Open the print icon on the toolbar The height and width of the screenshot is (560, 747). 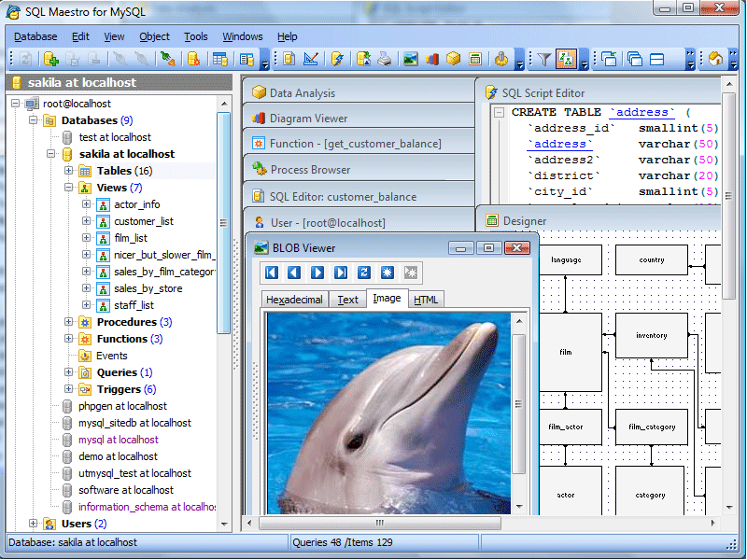tap(383, 59)
